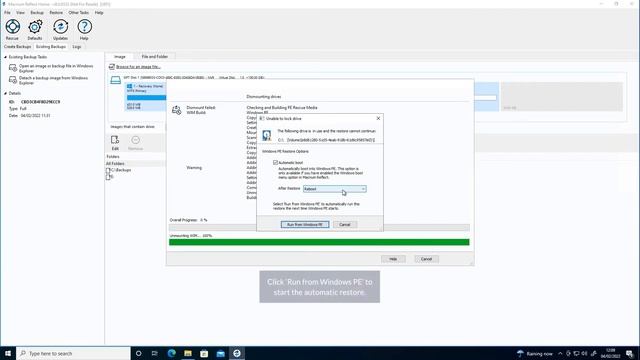
Task: Click the Overall Progress bar
Action: [x=319, y=227]
